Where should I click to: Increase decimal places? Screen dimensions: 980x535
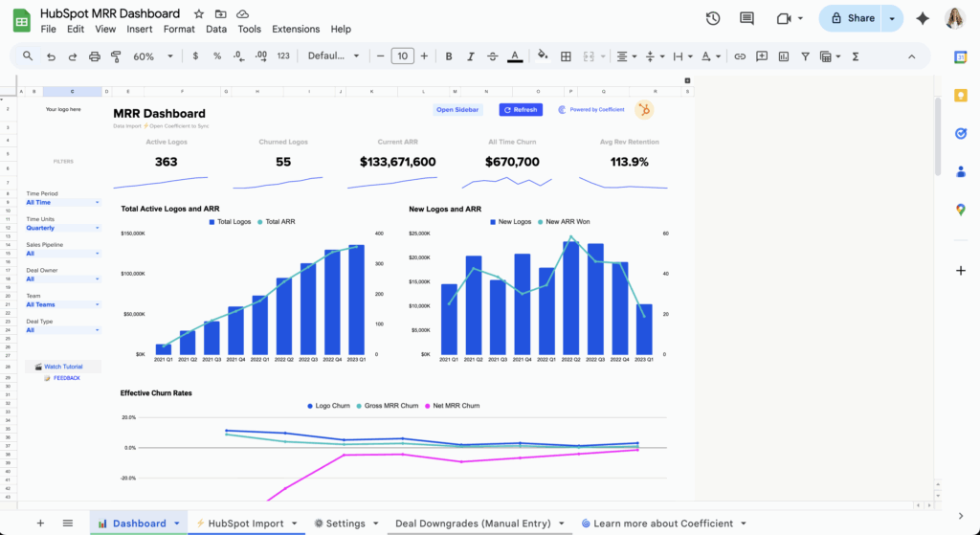click(261, 56)
